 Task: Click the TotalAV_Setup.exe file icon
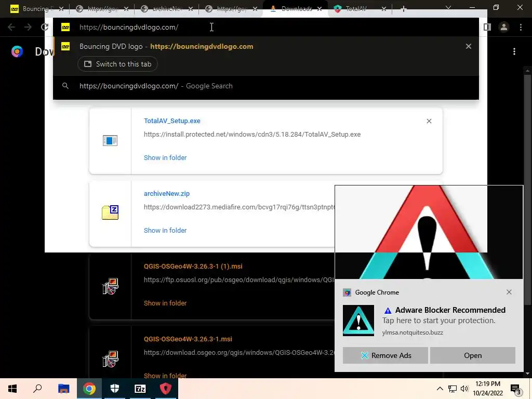[110, 140]
